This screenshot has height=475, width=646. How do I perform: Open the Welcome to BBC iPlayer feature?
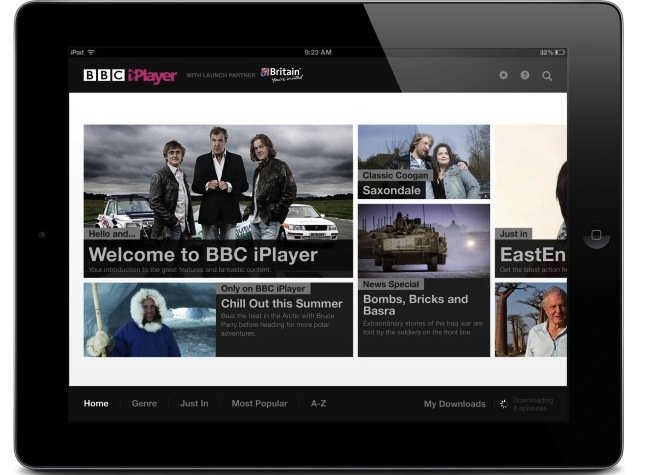pos(218,200)
